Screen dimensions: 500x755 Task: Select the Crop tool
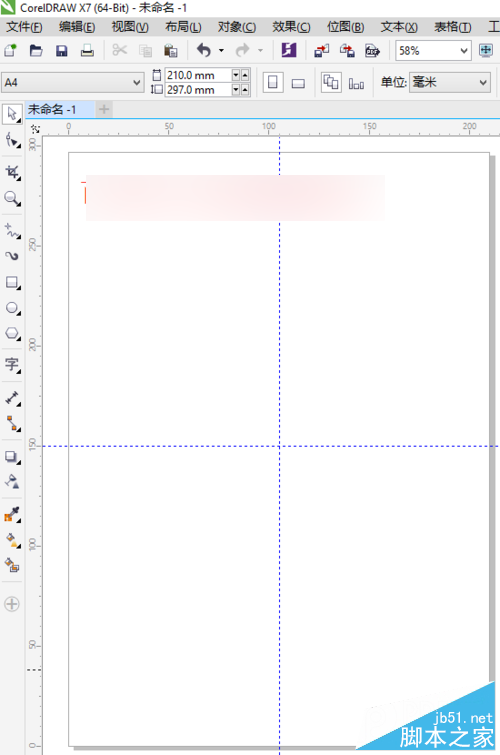click(x=12, y=172)
